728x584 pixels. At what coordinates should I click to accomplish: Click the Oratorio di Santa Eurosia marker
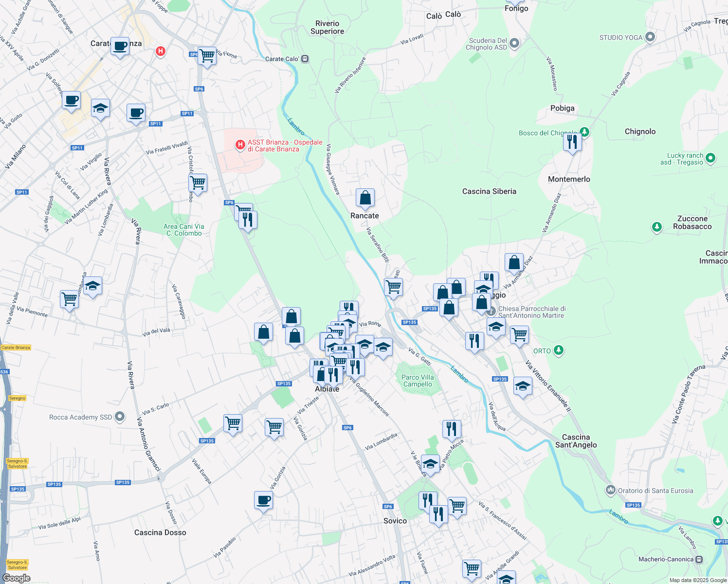tap(610, 491)
